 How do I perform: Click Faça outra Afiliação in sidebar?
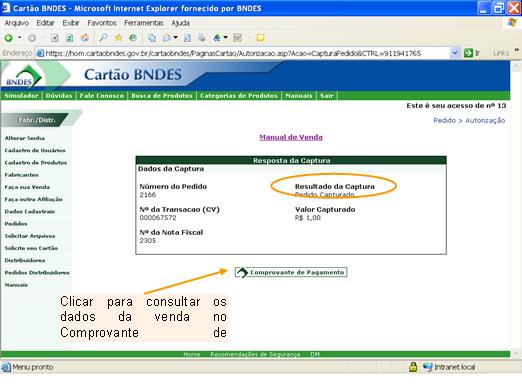pyautogui.click(x=34, y=199)
